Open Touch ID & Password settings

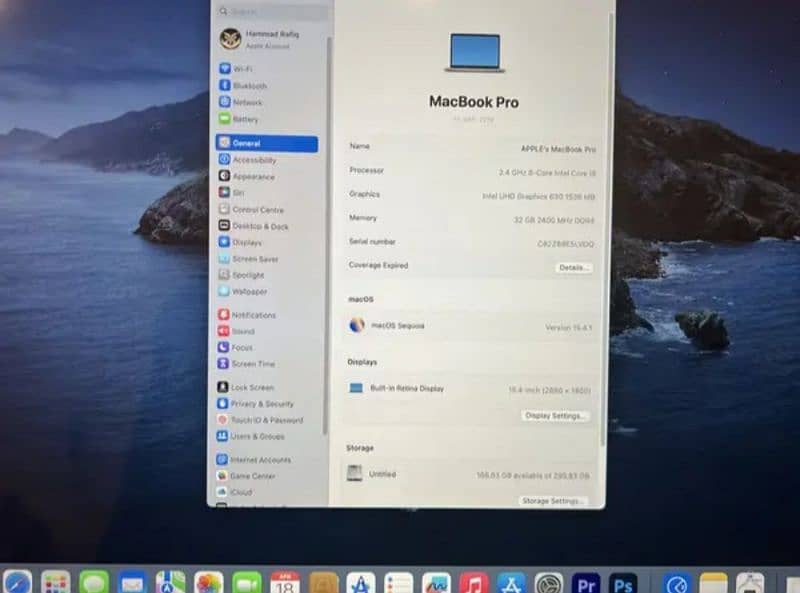pos(260,420)
